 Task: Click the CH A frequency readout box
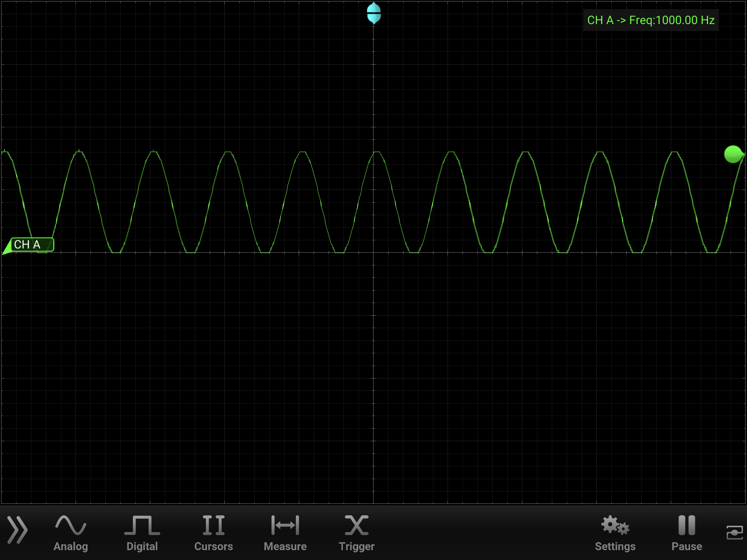point(651,20)
